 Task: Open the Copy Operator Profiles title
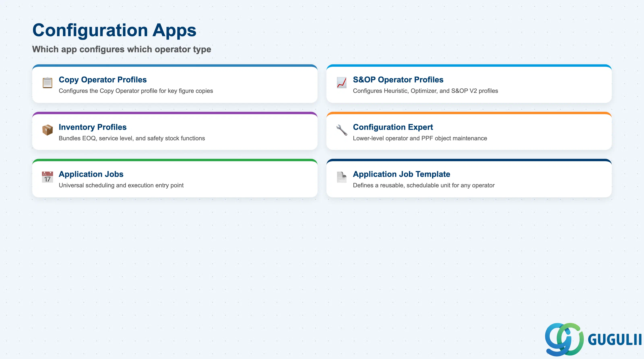coord(102,80)
